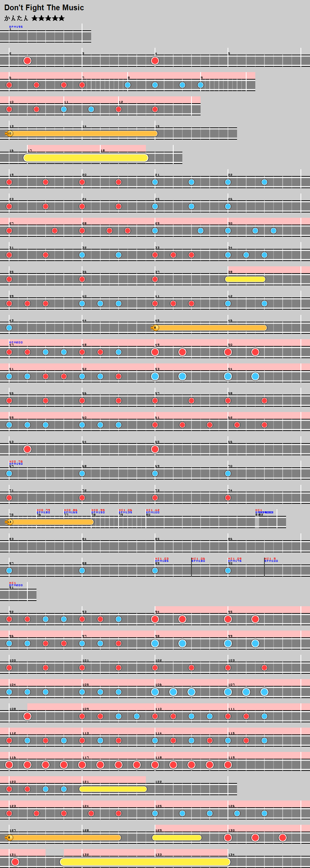Image resolution: width=310 pixels, height=868 pixels.
Task: Select the BPM195 marker at measure 1
Action: pos(16,27)
